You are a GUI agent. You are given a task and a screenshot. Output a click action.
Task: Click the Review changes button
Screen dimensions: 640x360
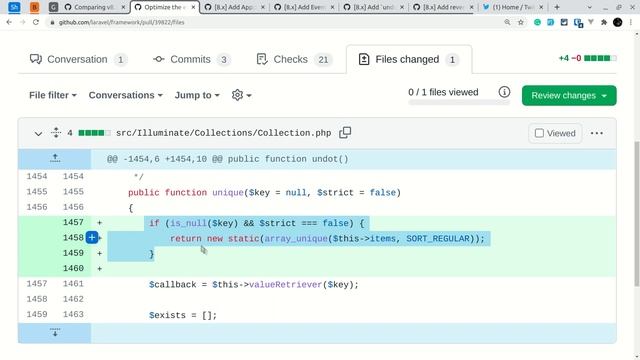569,96
